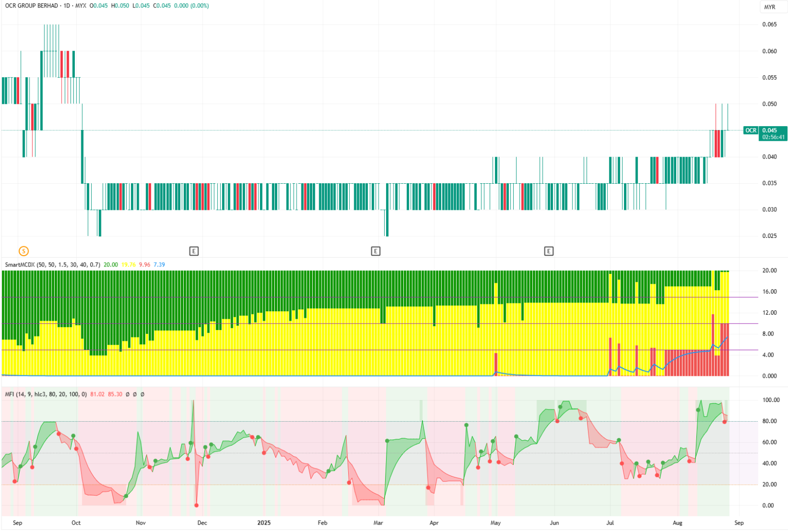This screenshot has height=532, width=788.
Task: Select the current price tag 0.045 on the price scale
Action: [x=769, y=131]
